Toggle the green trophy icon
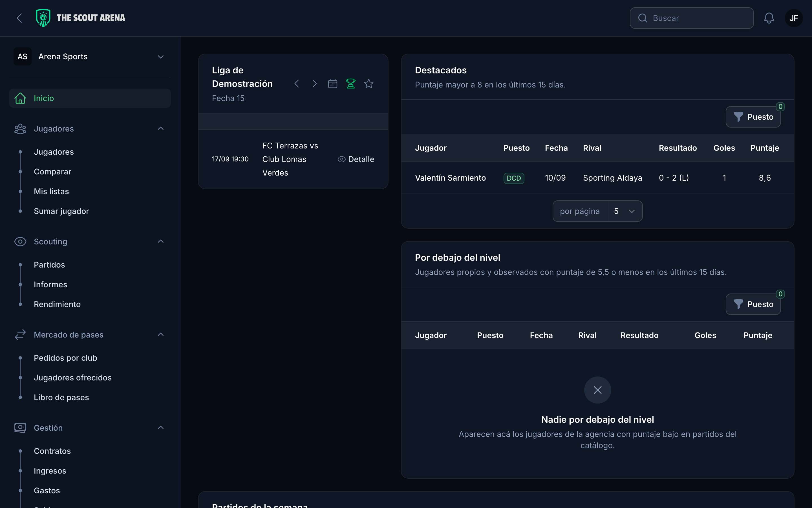The width and height of the screenshot is (812, 508). coord(351,84)
